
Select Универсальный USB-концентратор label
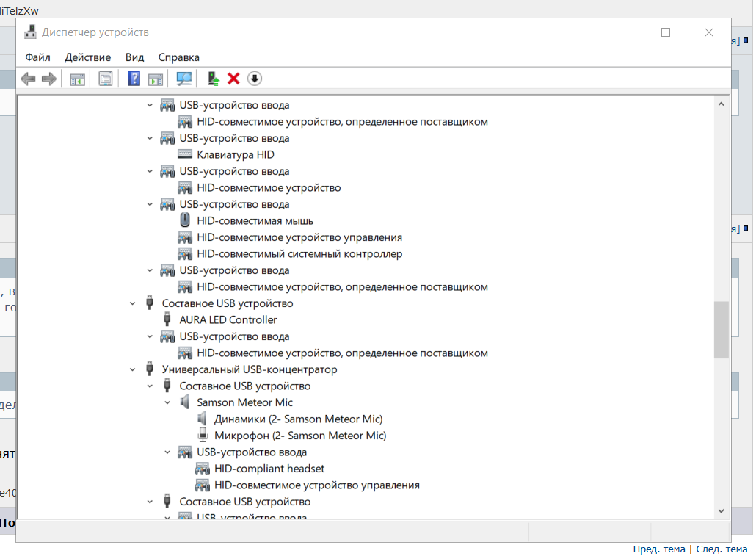pyautogui.click(x=250, y=369)
